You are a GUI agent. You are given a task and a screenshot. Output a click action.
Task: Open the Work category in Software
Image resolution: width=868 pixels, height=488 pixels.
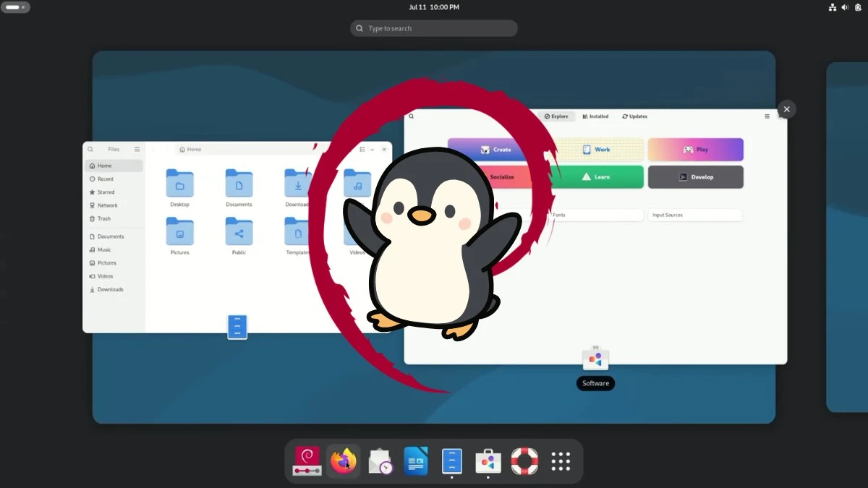coord(595,150)
